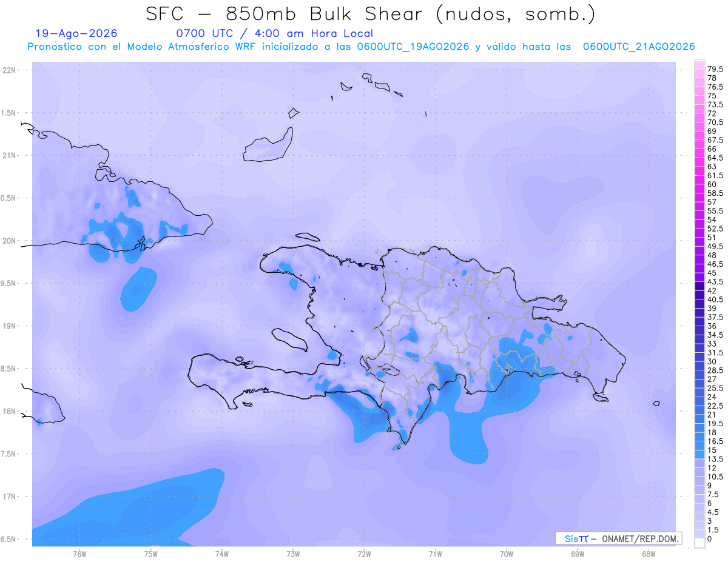This screenshot has height=562, width=728.
Task: Click the colorbar value '24'
Action: point(712,397)
